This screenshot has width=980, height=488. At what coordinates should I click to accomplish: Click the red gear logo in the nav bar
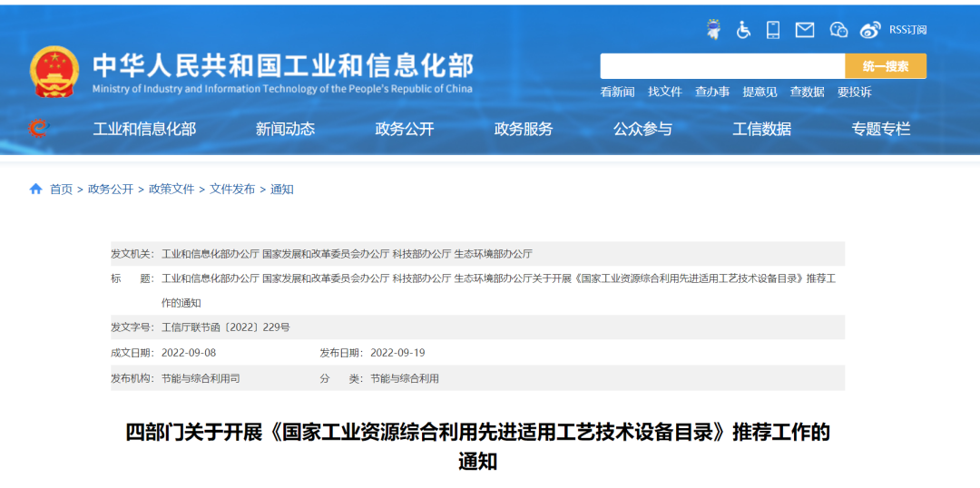coord(39,128)
